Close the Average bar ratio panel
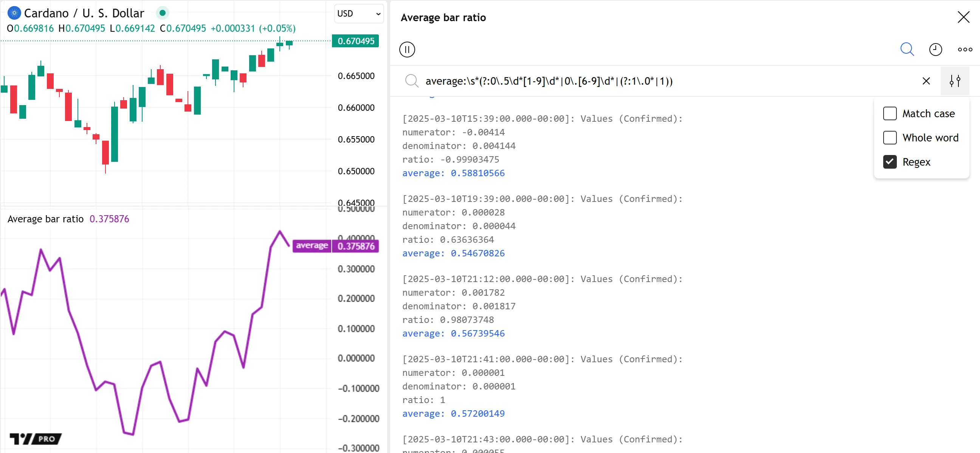980x453 pixels. click(963, 17)
